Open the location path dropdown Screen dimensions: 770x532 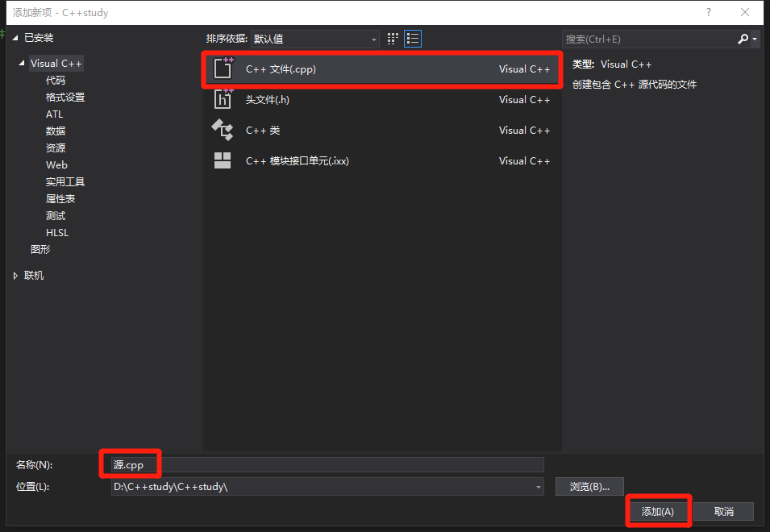point(539,487)
